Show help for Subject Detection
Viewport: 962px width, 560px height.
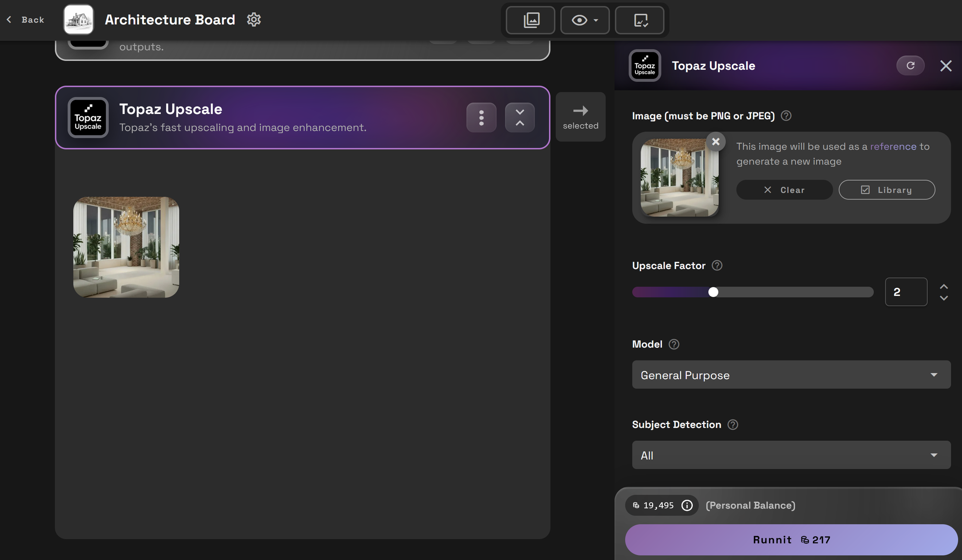(x=733, y=424)
